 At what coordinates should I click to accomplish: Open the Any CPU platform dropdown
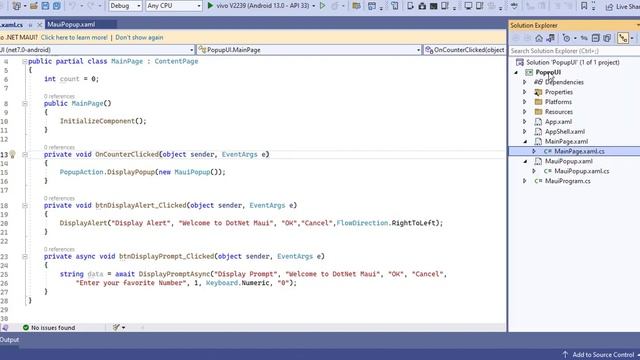173,6
